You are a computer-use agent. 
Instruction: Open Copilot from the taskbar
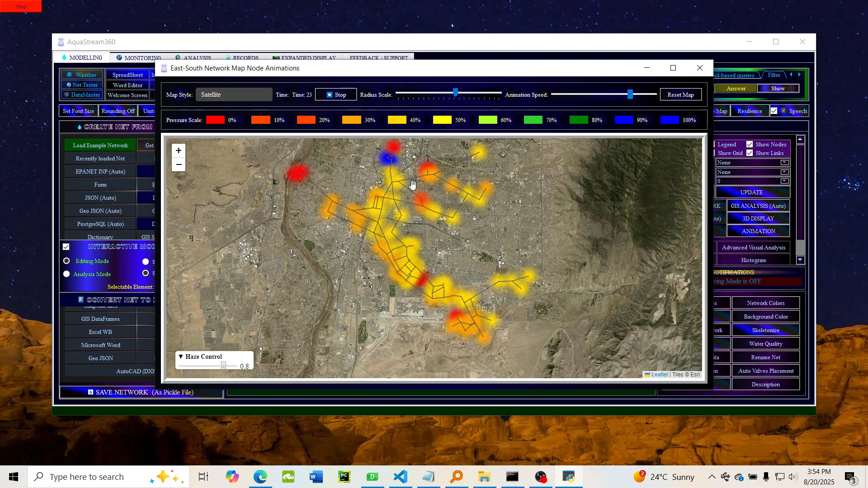tap(232, 477)
